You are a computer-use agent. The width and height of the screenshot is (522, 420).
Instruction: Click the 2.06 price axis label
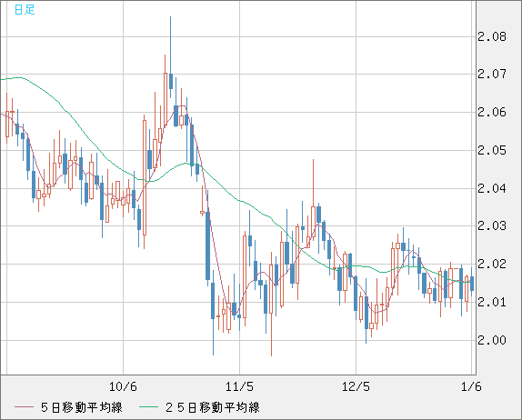[x=492, y=112]
